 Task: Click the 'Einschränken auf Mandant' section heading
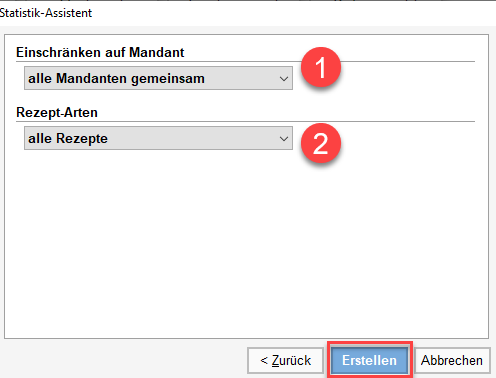pyautogui.click(x=100, y=52)
